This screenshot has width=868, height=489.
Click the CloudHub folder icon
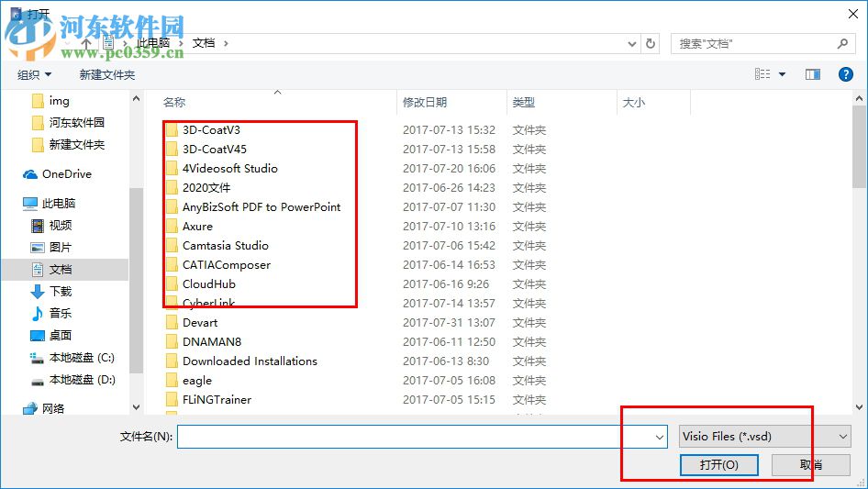click(172, 284)
